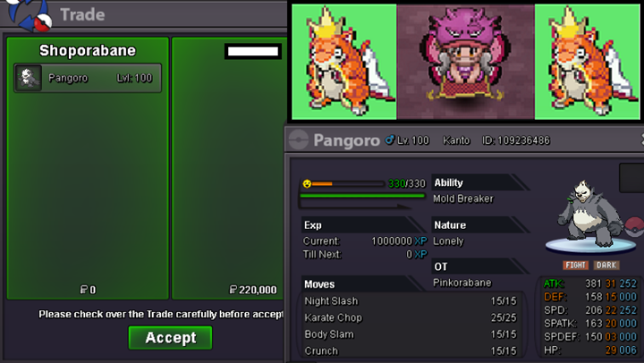Click the Pangoro sprite icon in trade list

(x=29, y=78)
